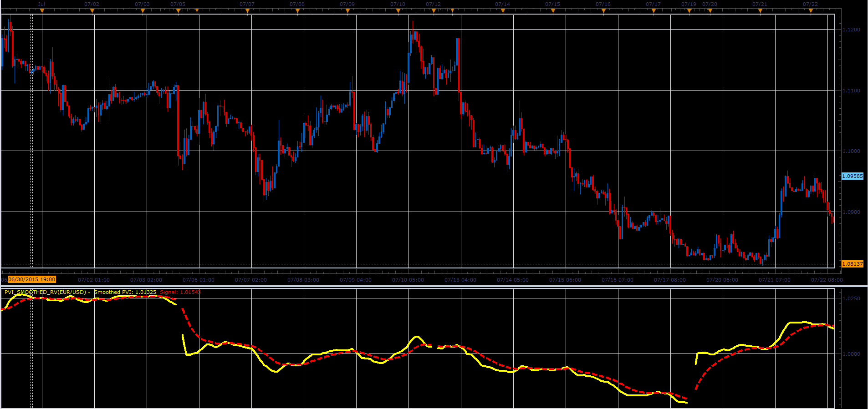This screenshot has width=868, height=409.
Task: Click the 07/16 day marker triangle
Action: click(x=603, y=11)
